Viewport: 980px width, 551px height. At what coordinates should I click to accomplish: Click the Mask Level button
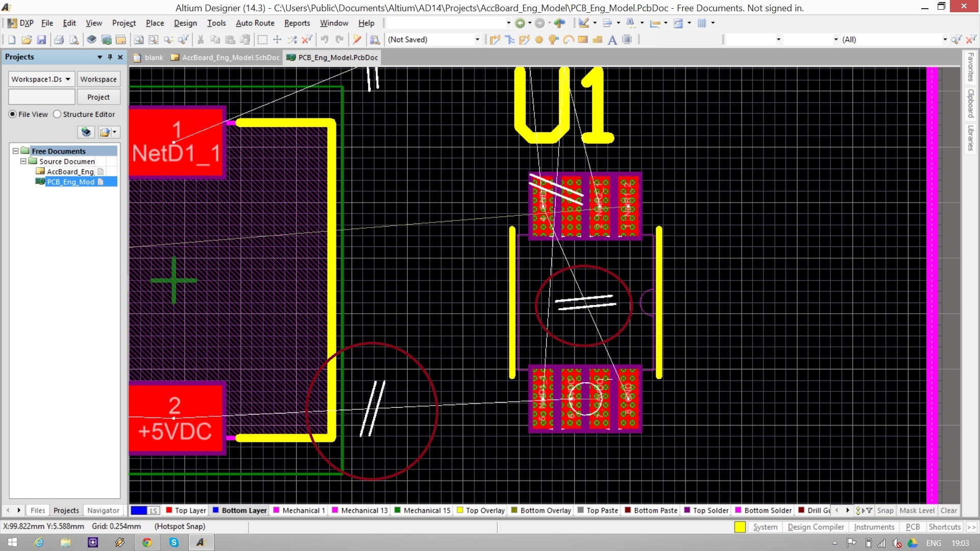point(917,510)
